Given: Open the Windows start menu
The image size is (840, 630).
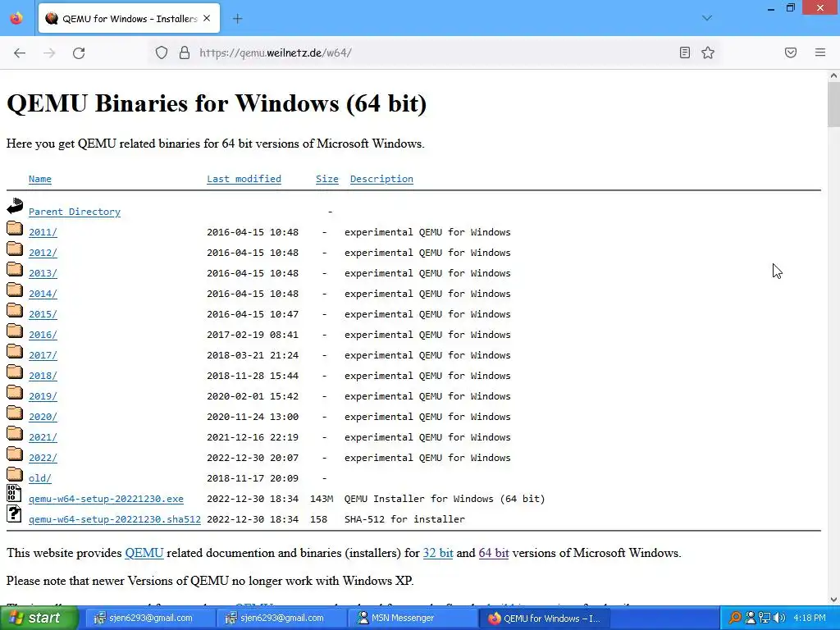Looking at the screenshot, I should tap(39, 619).
